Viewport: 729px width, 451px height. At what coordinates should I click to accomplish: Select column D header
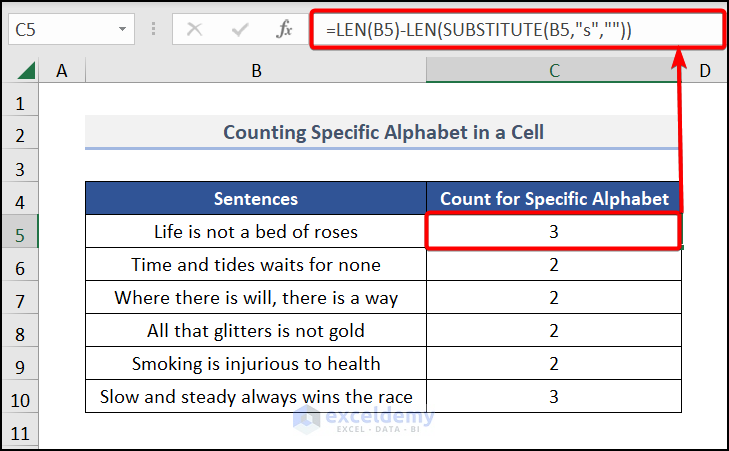pos(704,71)
